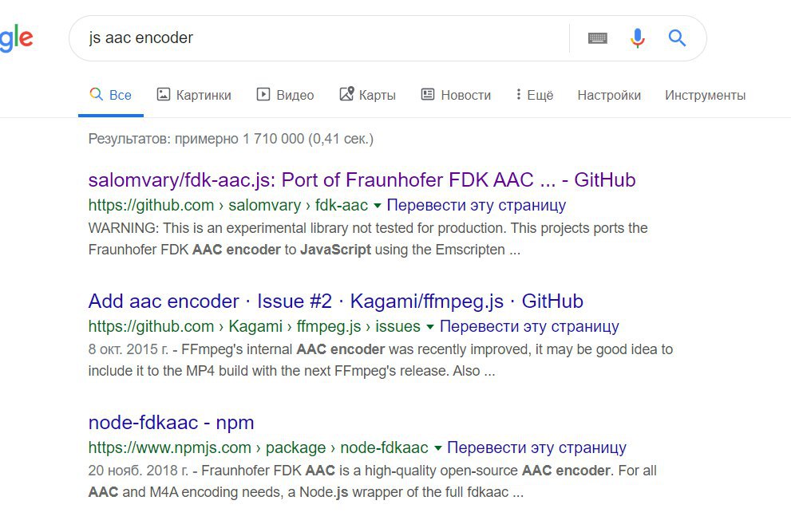Image resolution: width=791 pixels, height=532 pixels.
Task: Translate the fdk-aac.js result page
Action: (x=477, y=205)
